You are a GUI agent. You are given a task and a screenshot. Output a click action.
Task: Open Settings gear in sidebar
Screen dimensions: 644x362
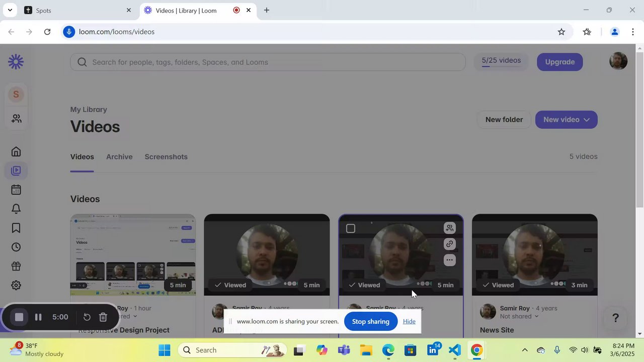tap(16, 285)
